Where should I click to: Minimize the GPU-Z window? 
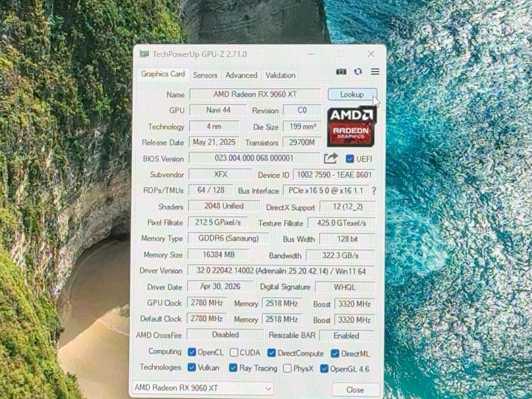coord(311,54)
